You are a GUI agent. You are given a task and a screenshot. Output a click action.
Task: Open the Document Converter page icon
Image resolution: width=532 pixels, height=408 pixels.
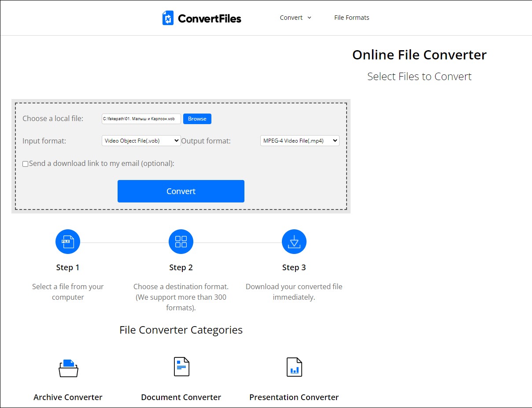[181, 367]
